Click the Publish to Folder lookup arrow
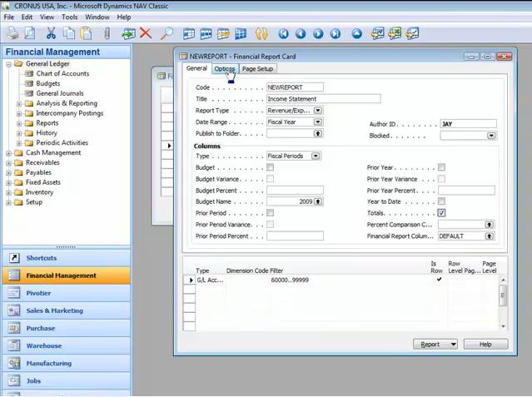Viewport: 532px width, 397px height. click(x=318, y=133)
